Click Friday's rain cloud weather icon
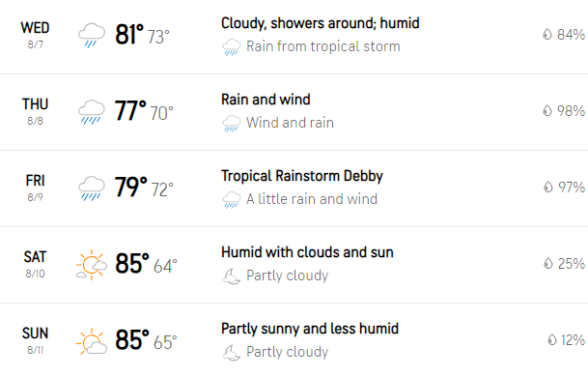This screenshot has width=588, height=377. coord(92,188)
